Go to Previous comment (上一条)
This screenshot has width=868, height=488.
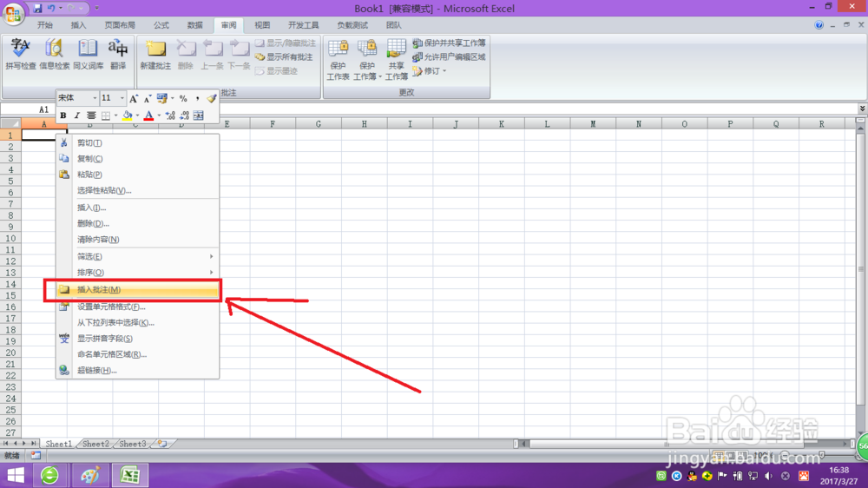point(212,55)
